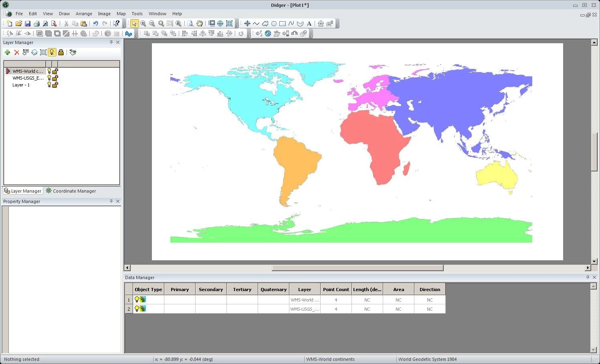Screen dimensions: 600x364
Task: Toggle visibility bulb for WMS-USGS layer
Action: click(49, 78)
